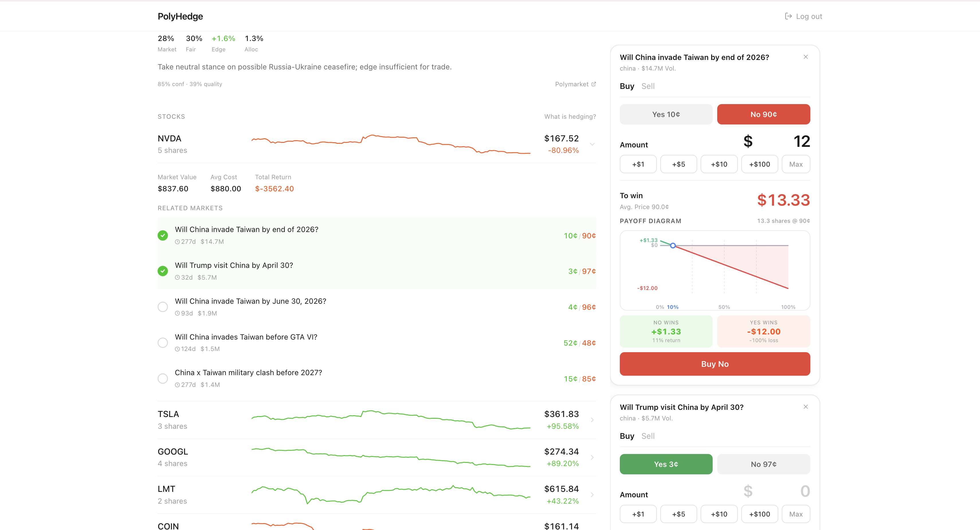Expand the LMT stock row chevron
The height and width of the screenshot is (530, 980).
[x=592, y=495]
